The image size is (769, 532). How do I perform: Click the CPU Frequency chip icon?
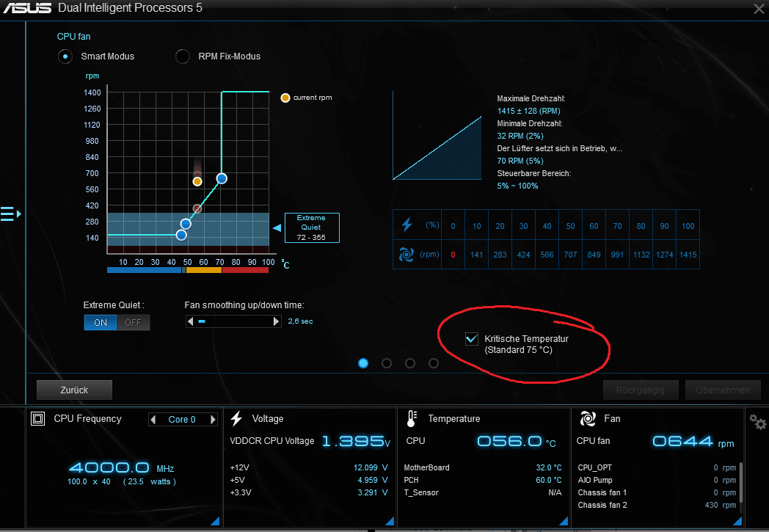tap(37, 419)
